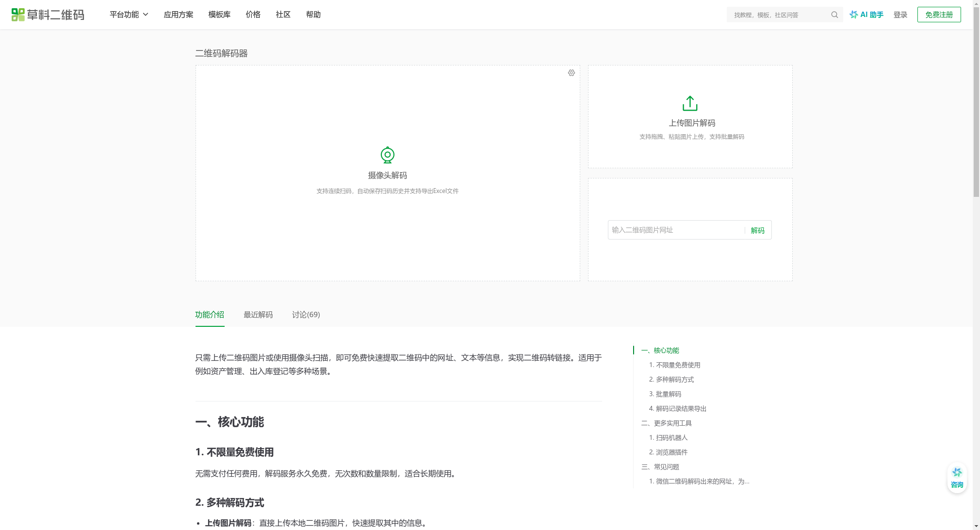Open the decoder settings gear icon
Screen dimensions: 980x530
pyautogui.click(x=572, y=73)
